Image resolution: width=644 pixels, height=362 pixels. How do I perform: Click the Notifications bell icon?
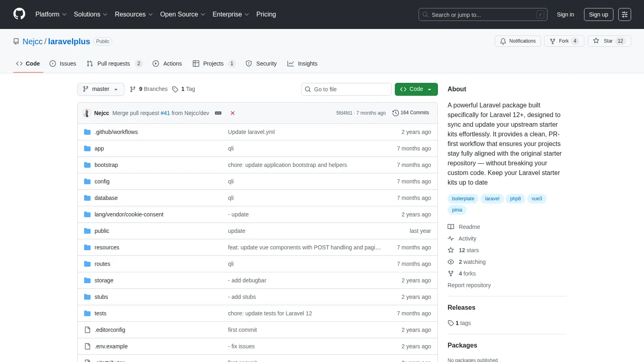503,41
